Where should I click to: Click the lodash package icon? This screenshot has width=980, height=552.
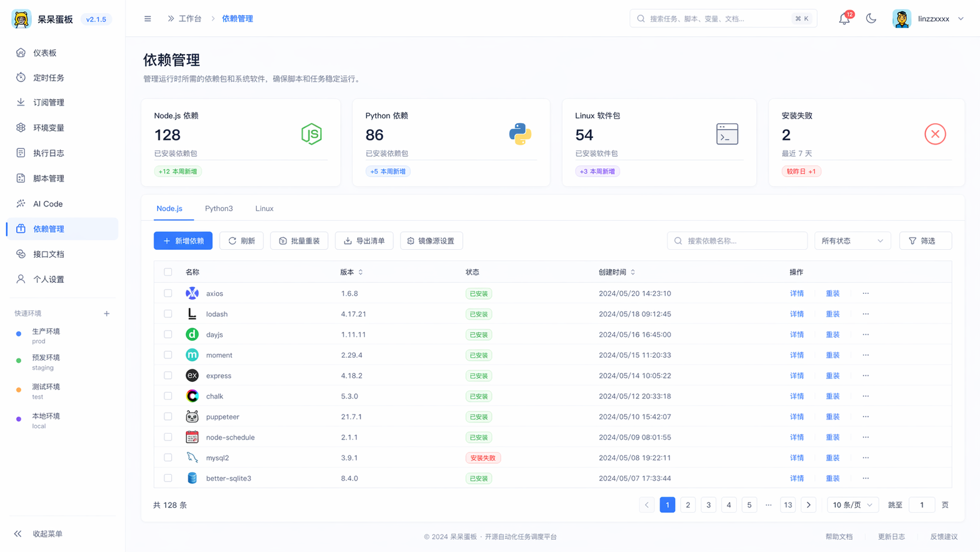(x=192, y=314)
